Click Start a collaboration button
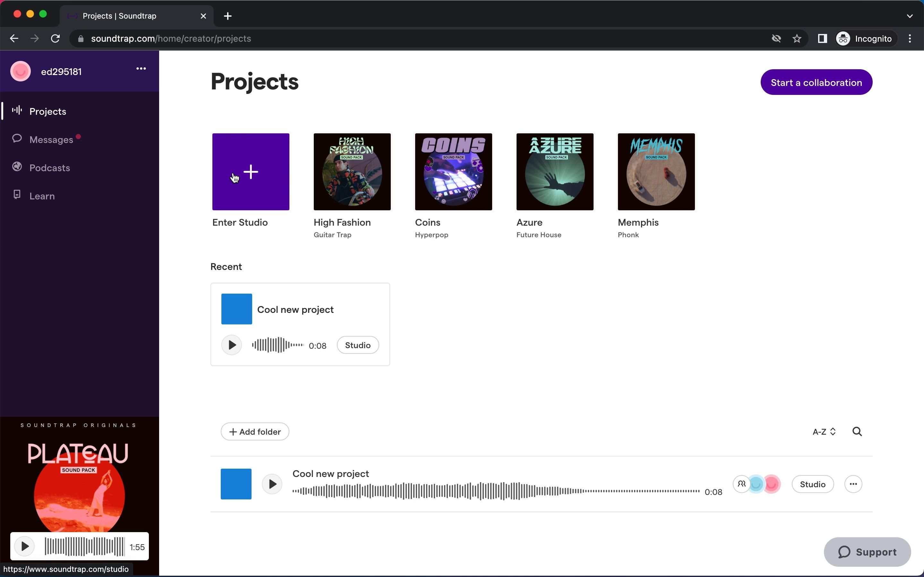Viewport: 924px width, 577px height. (816, 82)
